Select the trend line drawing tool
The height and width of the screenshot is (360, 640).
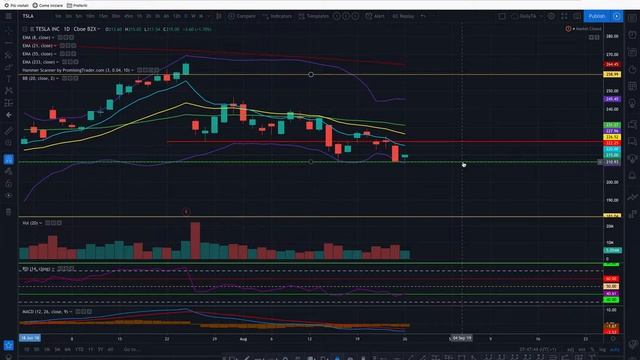pyautogui.click(x=9, y=42)
